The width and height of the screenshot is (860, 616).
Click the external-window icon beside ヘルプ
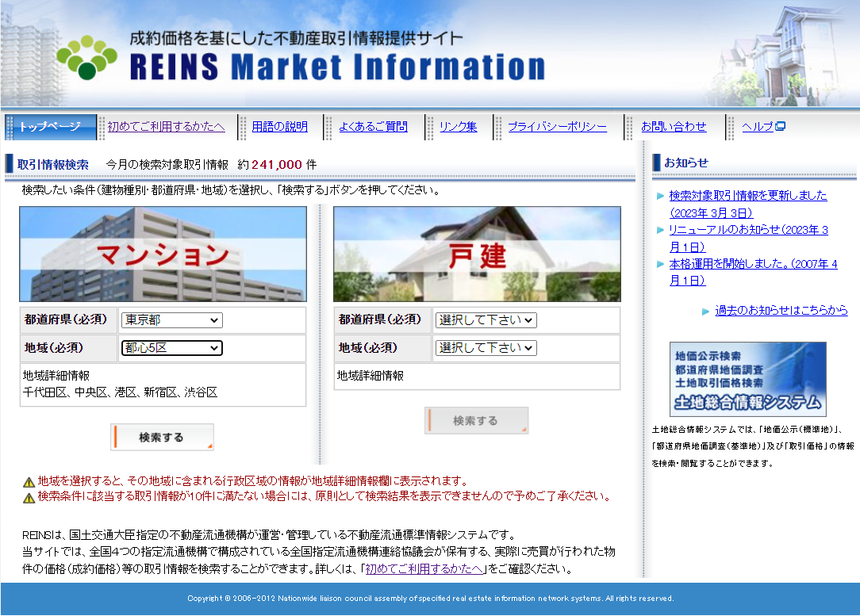pos(781,127)
